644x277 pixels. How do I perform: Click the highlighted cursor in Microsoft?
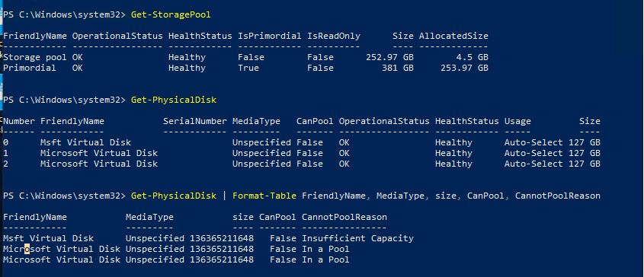pos(27,249)
